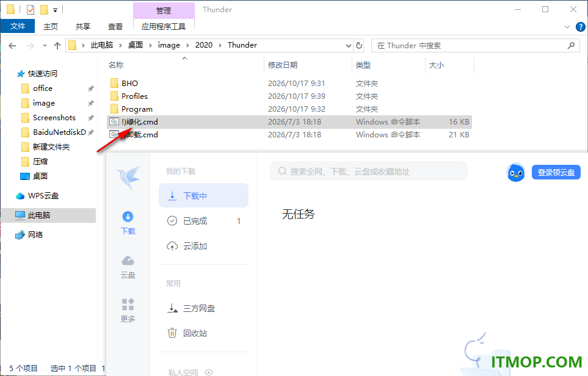Select the Program folder
Screen dimensions: 588x376
pyautogui.click(x=137, y=109)
